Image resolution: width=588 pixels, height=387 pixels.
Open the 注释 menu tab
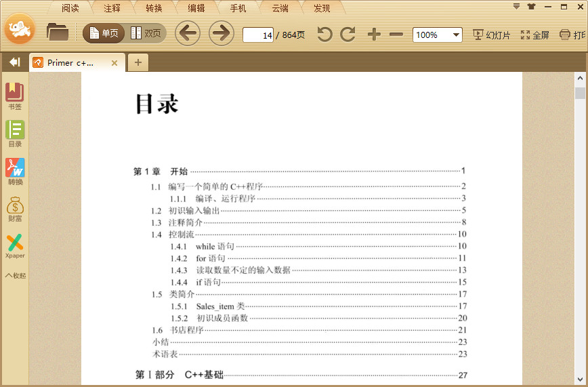[112, 8]
